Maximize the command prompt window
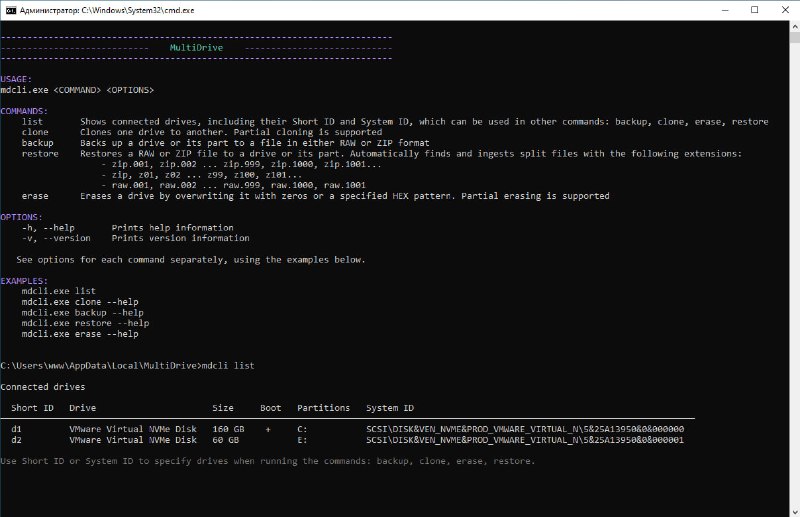This screenshot has height=517, width=800. pyautogui.click(x=755, y=10)
